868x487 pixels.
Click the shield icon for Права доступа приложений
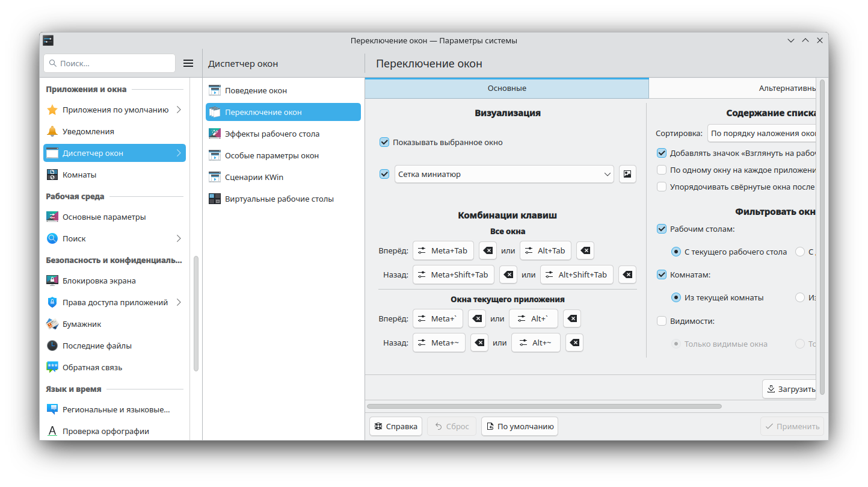pos(52,302)
